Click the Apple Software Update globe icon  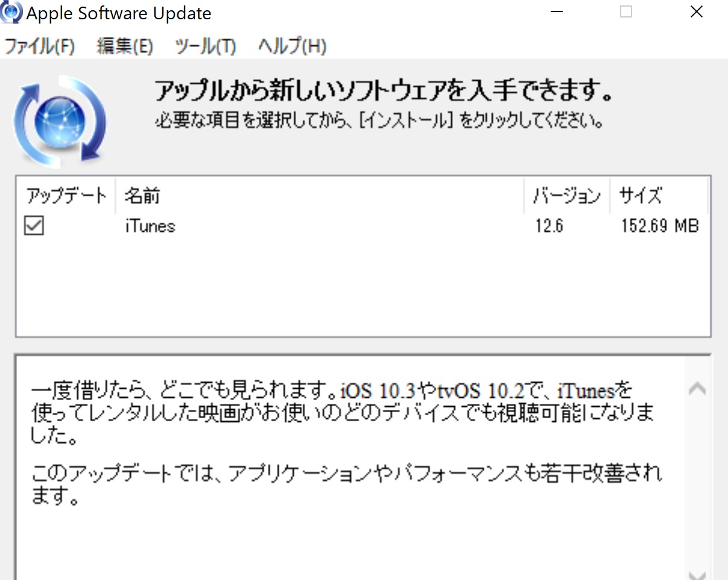[x=60, y=121]
